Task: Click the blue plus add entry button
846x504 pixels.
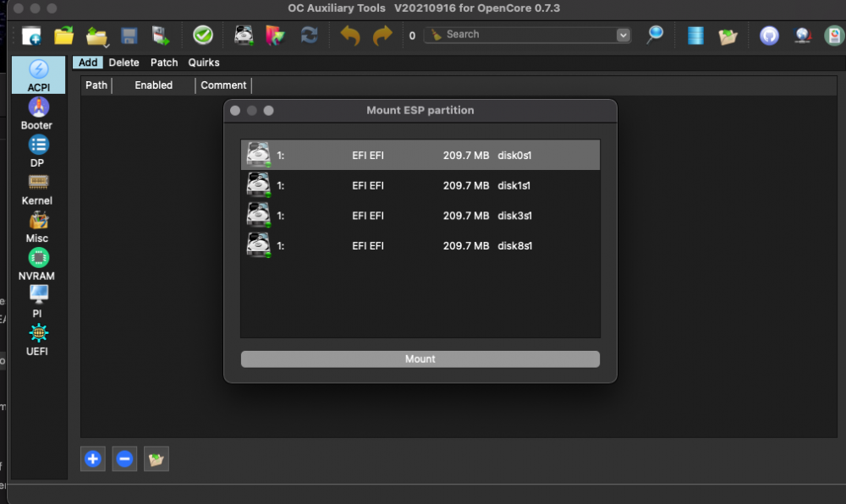Action: coord(93,458)
